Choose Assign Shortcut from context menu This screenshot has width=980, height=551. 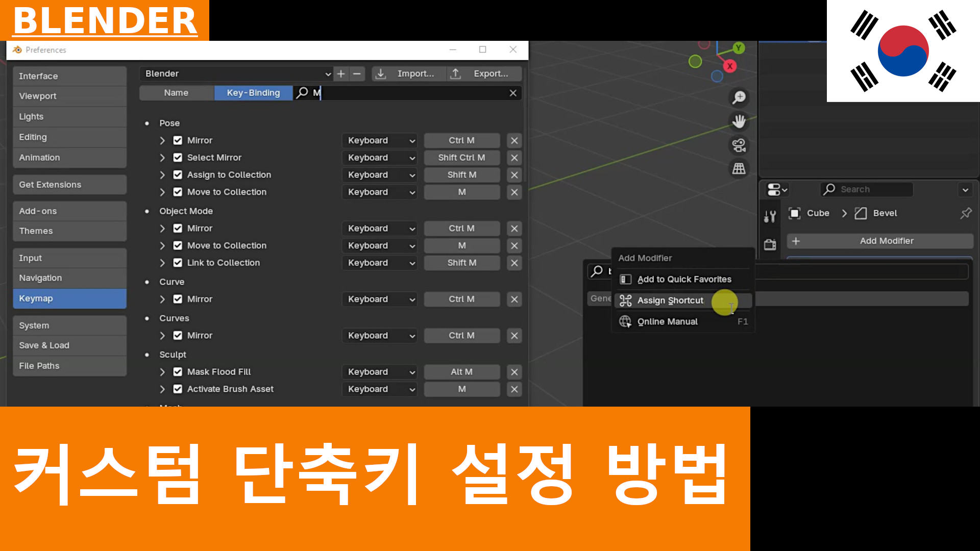pyautogui.click(x=683, y=301)
